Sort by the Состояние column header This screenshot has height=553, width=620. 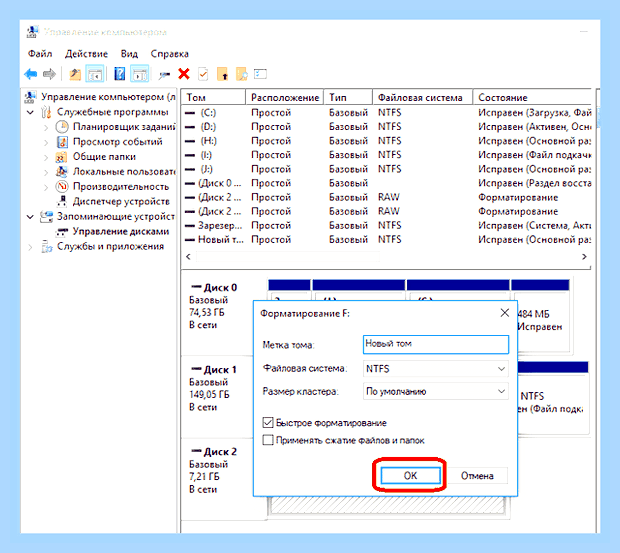pyautogui.click(x=533, y=97)
